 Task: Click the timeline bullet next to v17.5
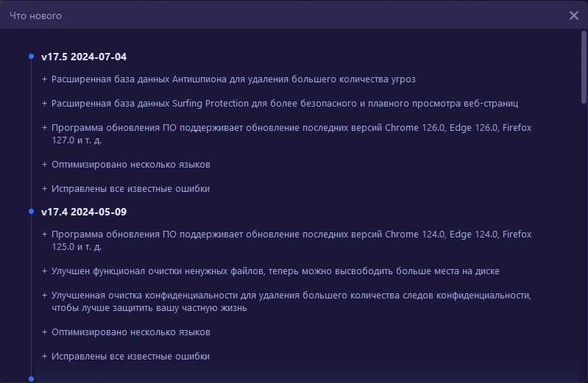[x=32, y=56]
